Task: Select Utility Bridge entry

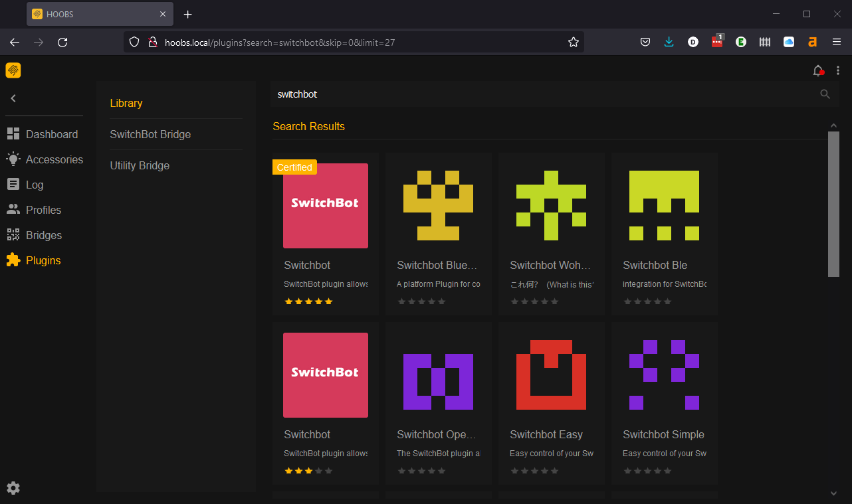Action: [x=140, y=165]
